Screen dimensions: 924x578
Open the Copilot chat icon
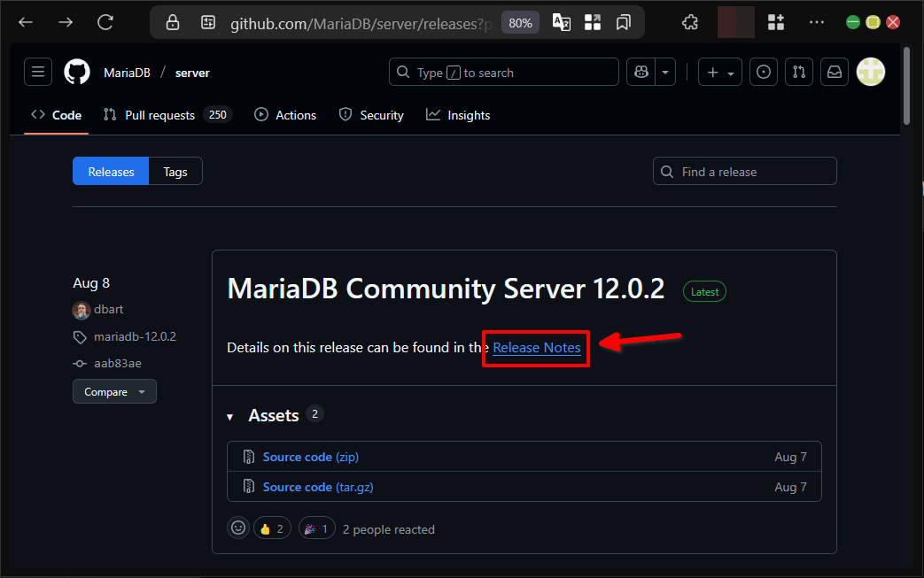tap(641, 73)
